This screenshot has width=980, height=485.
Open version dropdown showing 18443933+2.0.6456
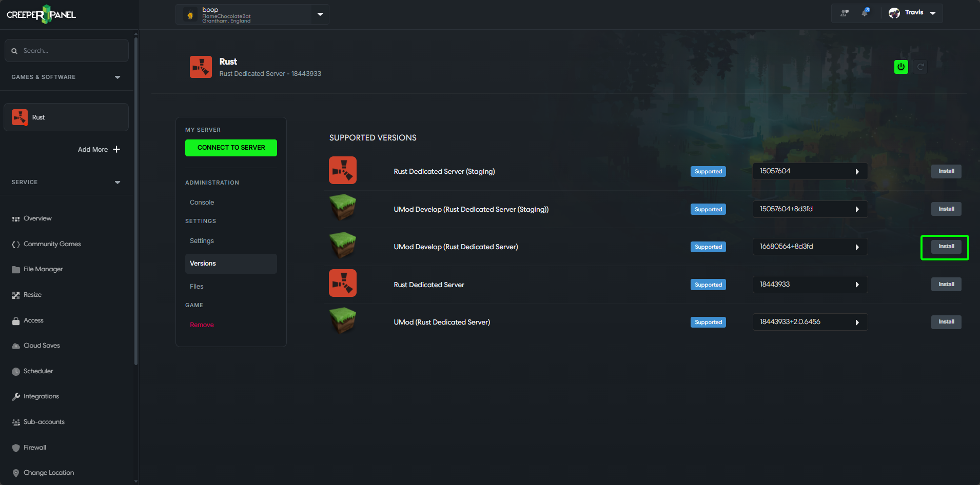pyautogui.click(x=810, y=322)
